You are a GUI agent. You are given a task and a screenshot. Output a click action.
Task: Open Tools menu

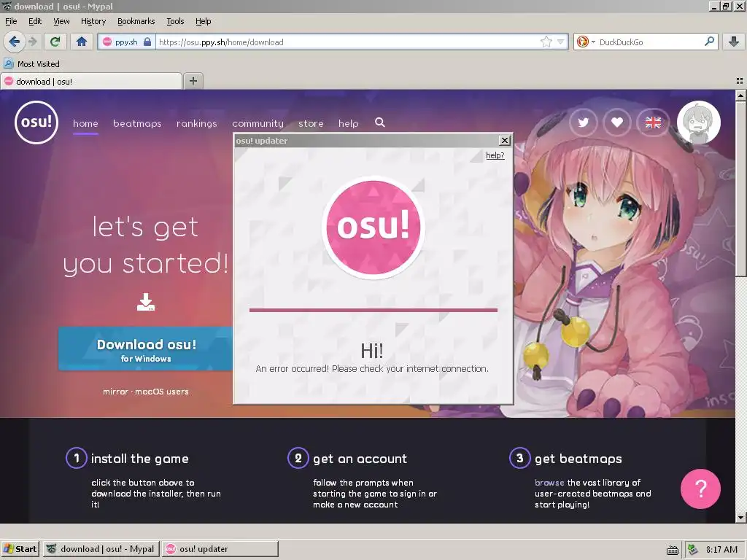pos(175,21)
